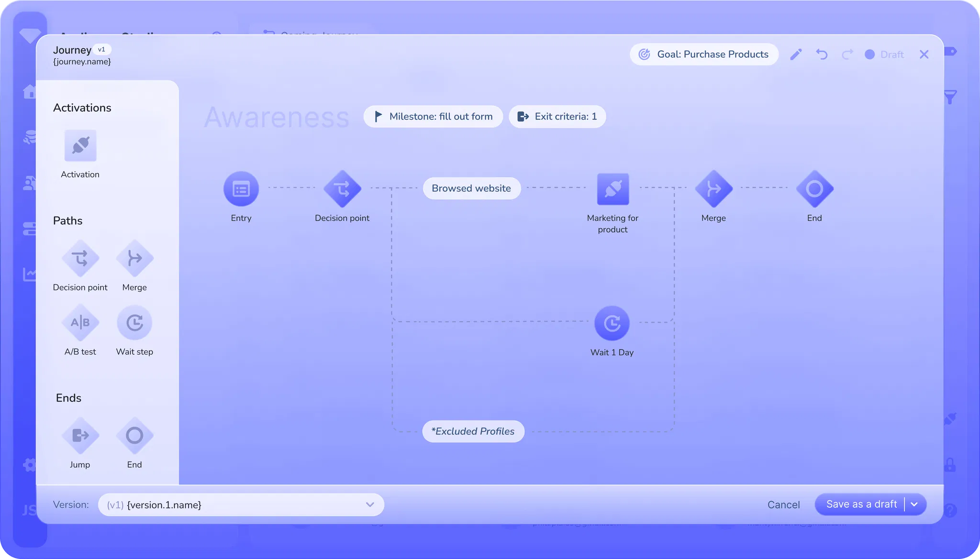This screenshot has height=559, width=980.
Task: Undo the last journey change
Action: coord(822,55)
